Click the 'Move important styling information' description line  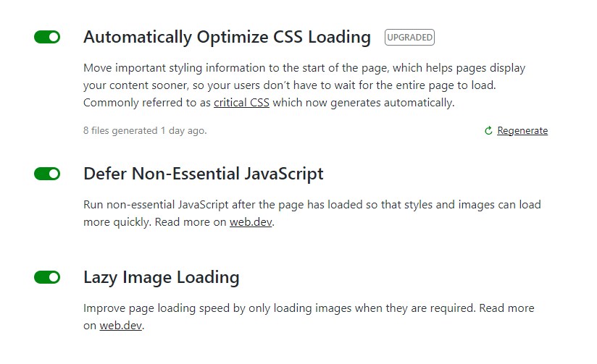pos(304,68)
